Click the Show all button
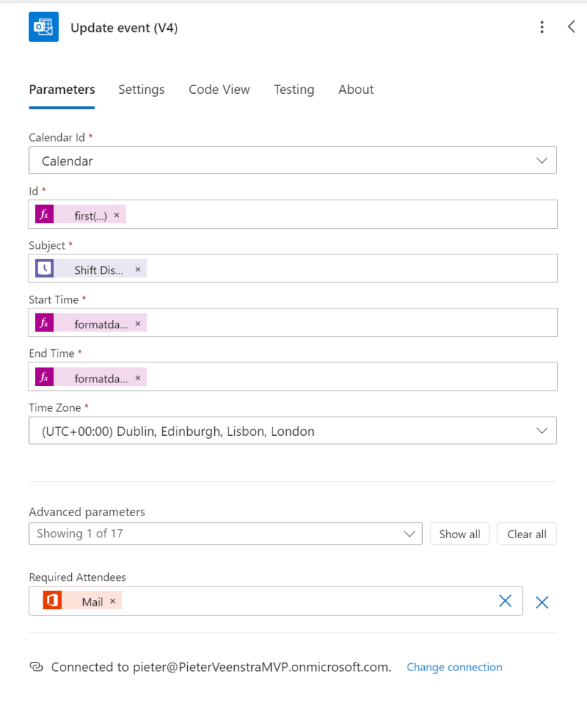 coord(459,534)
